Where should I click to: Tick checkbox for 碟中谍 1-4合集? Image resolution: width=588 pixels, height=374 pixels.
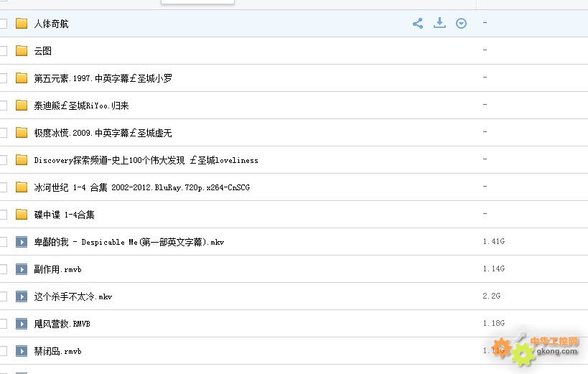pos(4,215)
